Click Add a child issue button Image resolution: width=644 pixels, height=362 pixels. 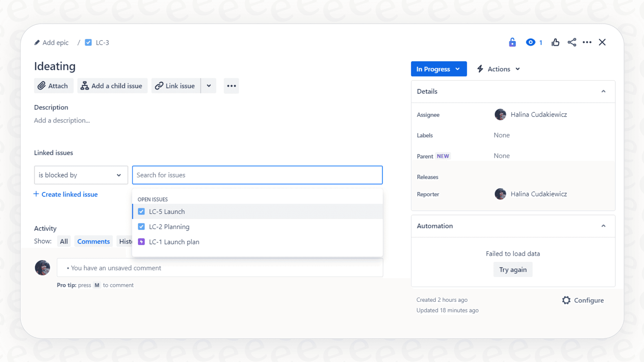click(112, 86)
